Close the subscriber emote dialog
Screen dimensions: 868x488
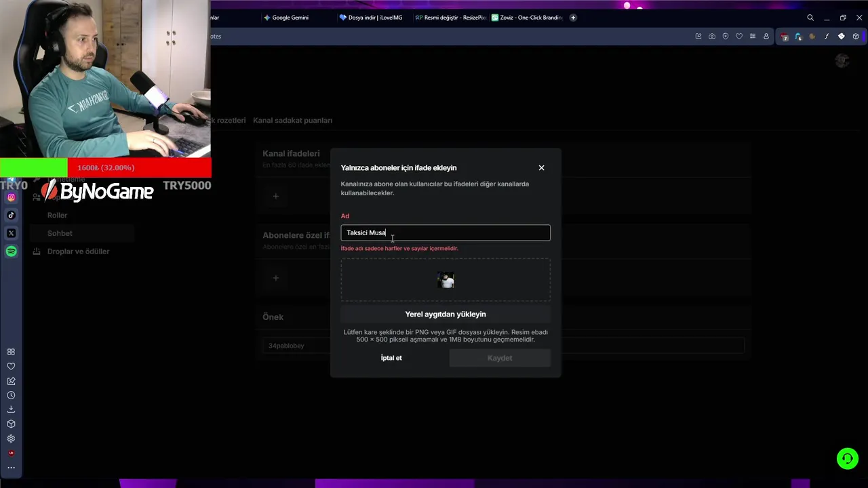coord(541,167)
